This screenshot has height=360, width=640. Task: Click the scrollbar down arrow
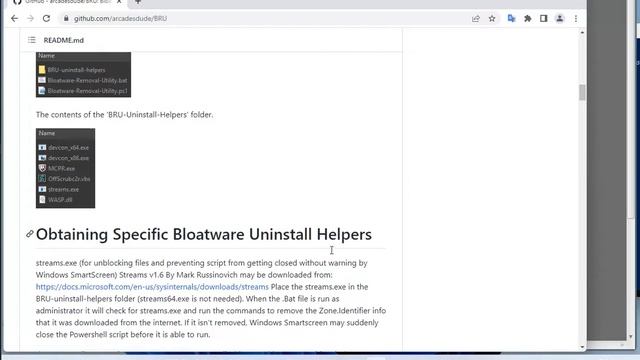(x=582, y=347)
